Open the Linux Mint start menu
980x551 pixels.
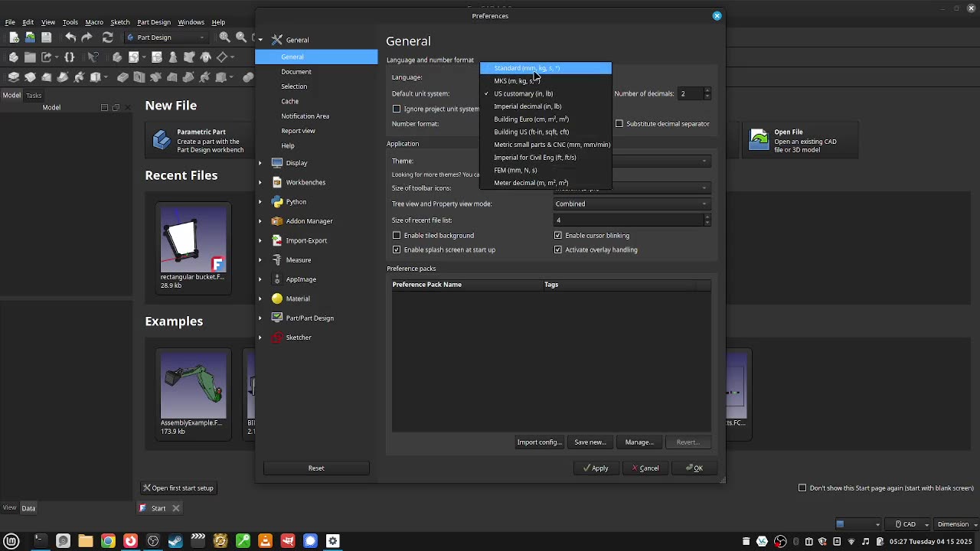pos(11,541)
